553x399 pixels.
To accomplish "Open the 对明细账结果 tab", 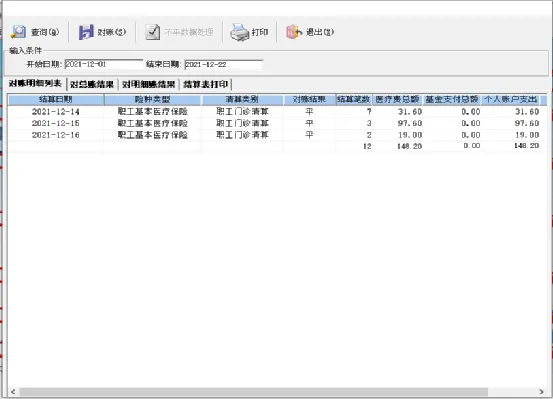I will [148, 84].
